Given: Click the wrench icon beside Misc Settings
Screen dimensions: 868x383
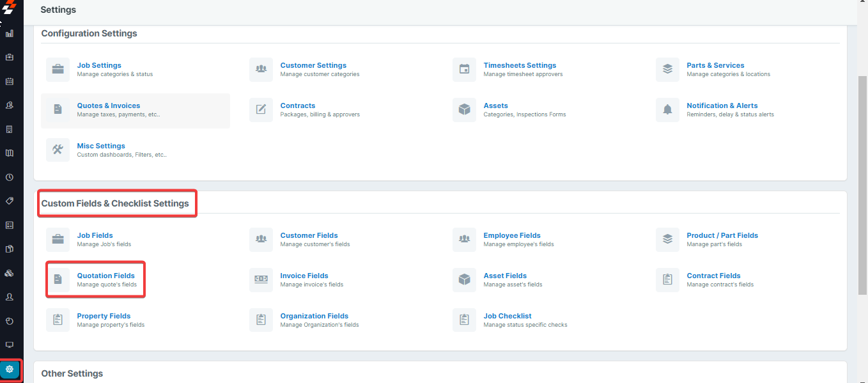Looking at the screenshot, I should (x=58, y=150).
